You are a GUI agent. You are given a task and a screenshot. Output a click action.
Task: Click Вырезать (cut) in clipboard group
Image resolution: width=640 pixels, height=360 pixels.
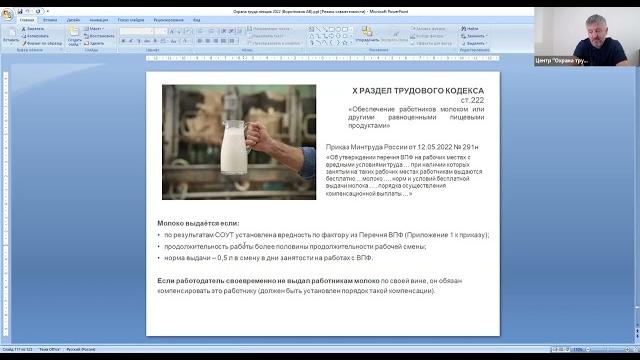(x=33, y=29)
